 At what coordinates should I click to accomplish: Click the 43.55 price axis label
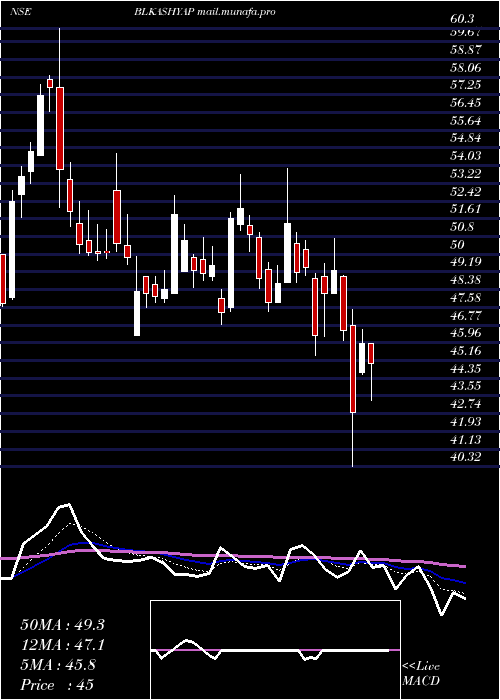coord(466,386)
